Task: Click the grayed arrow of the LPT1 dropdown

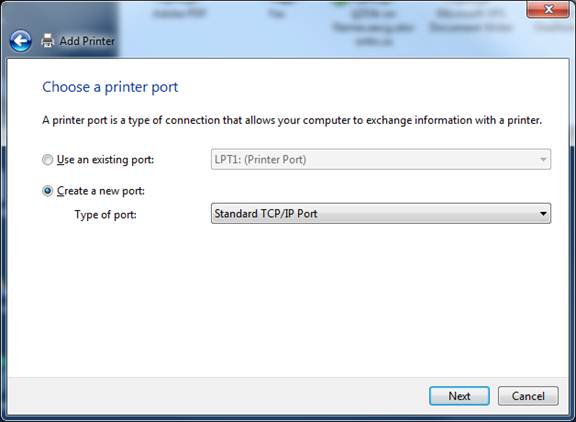Action: [543, 160]
